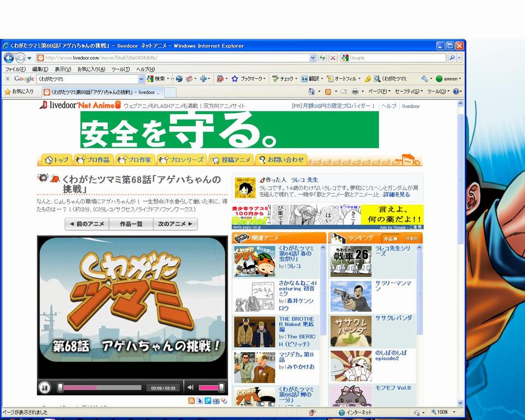Screen dimensions: 525x420
Task: Click the IE print icon
Action: (355, 91)
